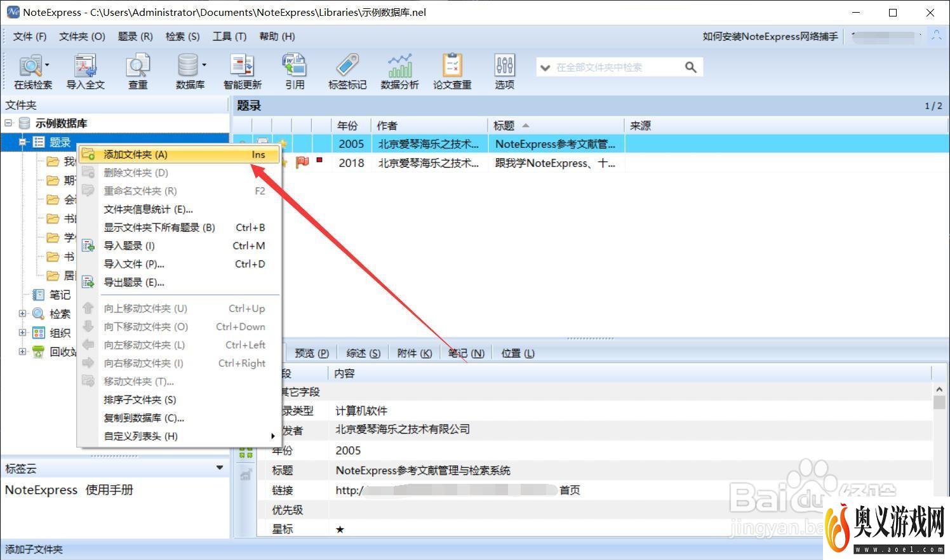Click 如何安装NoteExpress网络捕手 link
The image size is (950, 560).
pyautogui.click(x=770, y=36)
